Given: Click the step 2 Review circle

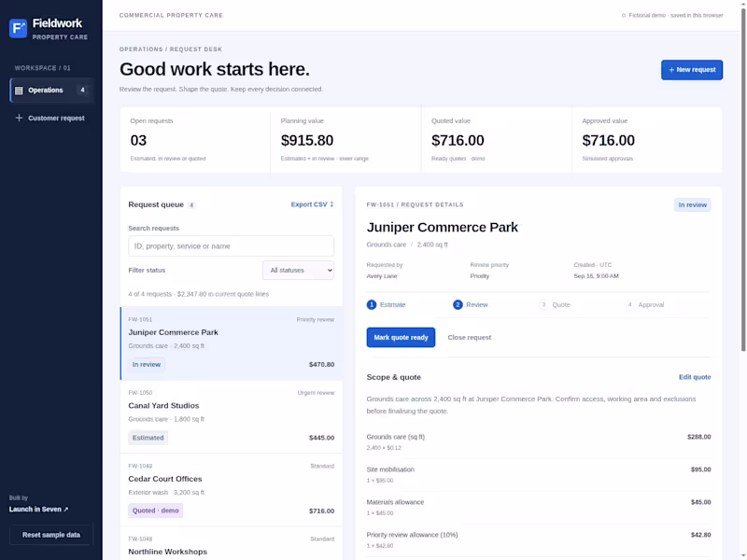Looking at the screenshot, I should (x=458, y=305).
